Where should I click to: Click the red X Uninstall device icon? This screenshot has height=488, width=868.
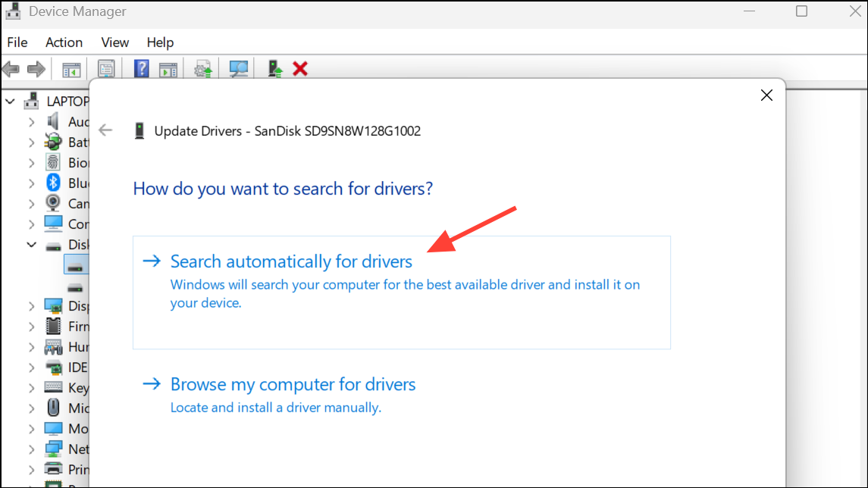point(300,69)
